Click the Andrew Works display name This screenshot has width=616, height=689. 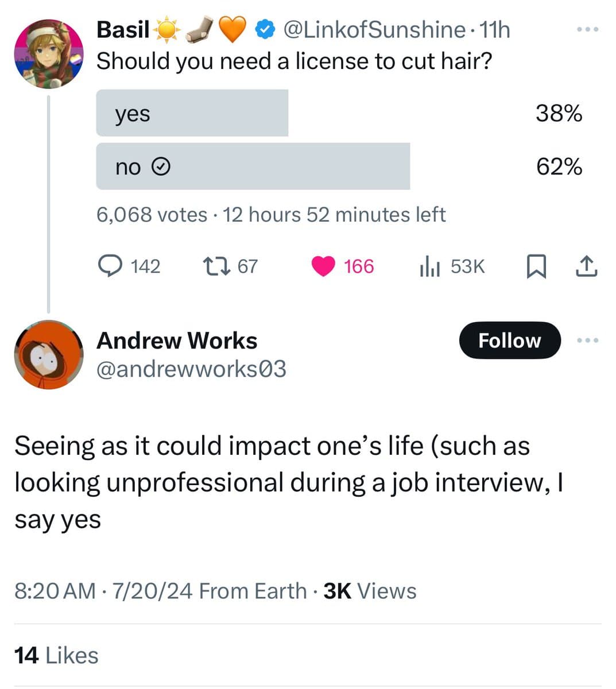click(x=177, y=340)
